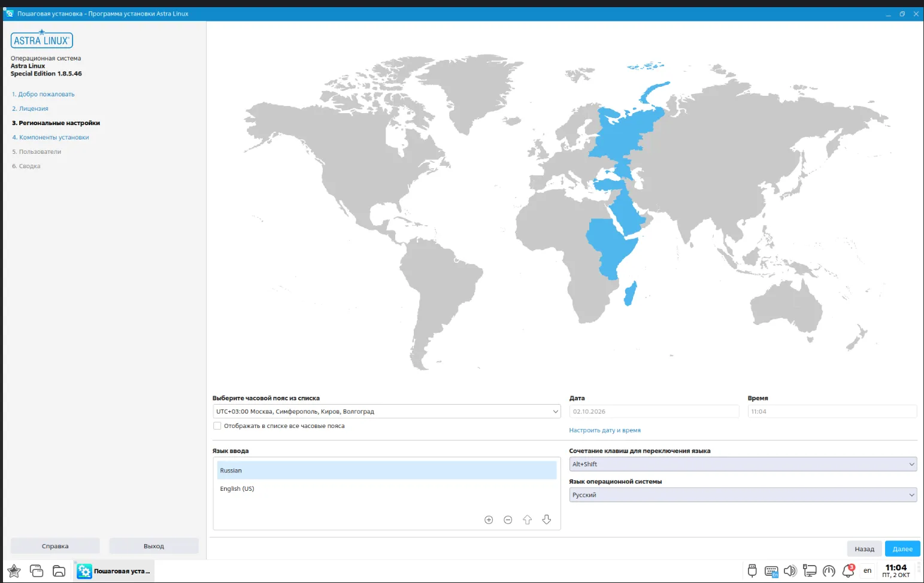Click step 5 Пользователи in the sidebar
The image size is (924, 583).
37,151
